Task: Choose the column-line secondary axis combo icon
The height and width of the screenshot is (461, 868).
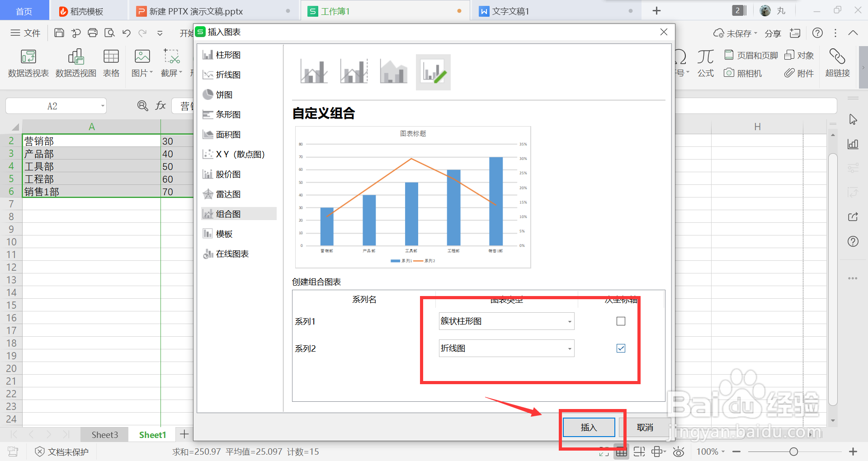Action: click(354, 72)
